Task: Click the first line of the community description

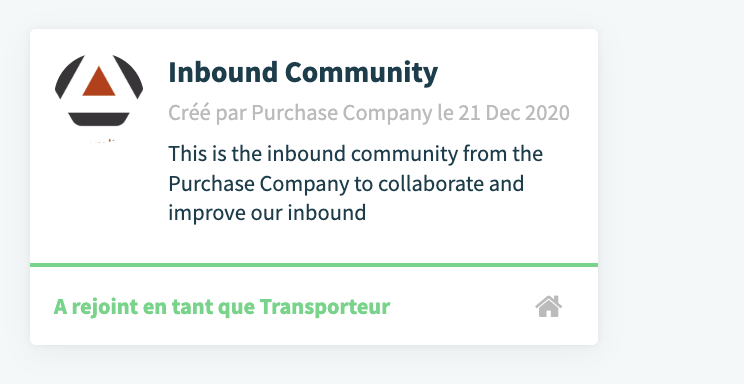Action: [x=355, y=154]
